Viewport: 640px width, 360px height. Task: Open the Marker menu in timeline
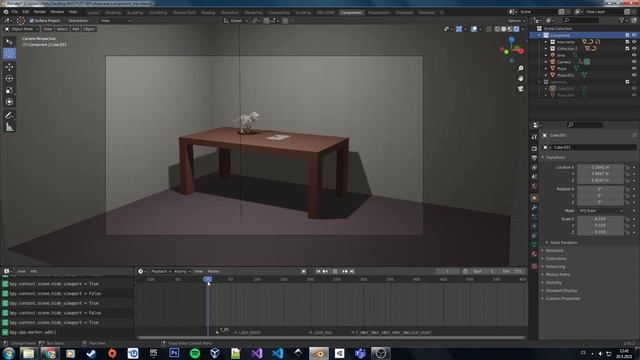(x=213, y=271)
